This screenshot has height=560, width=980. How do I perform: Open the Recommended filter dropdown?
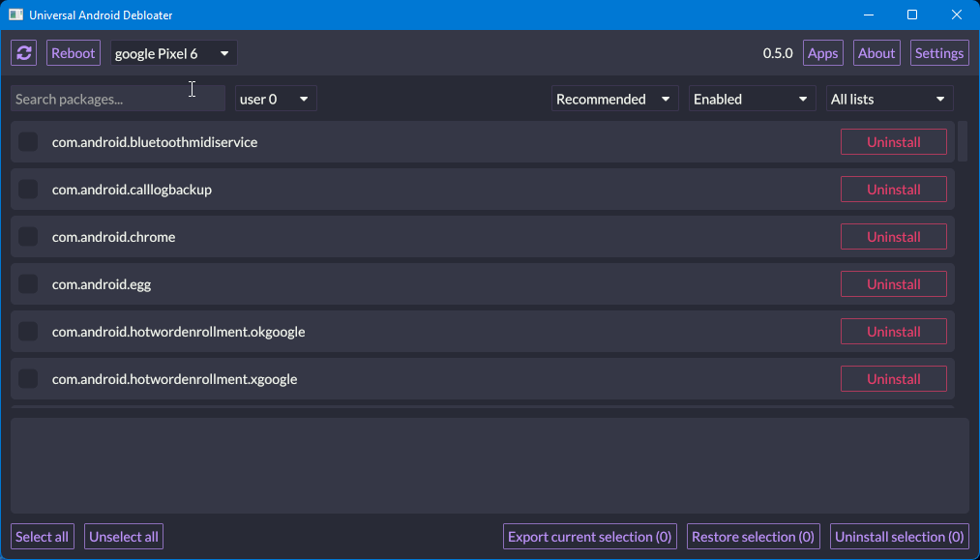click(x=614, y=99)
